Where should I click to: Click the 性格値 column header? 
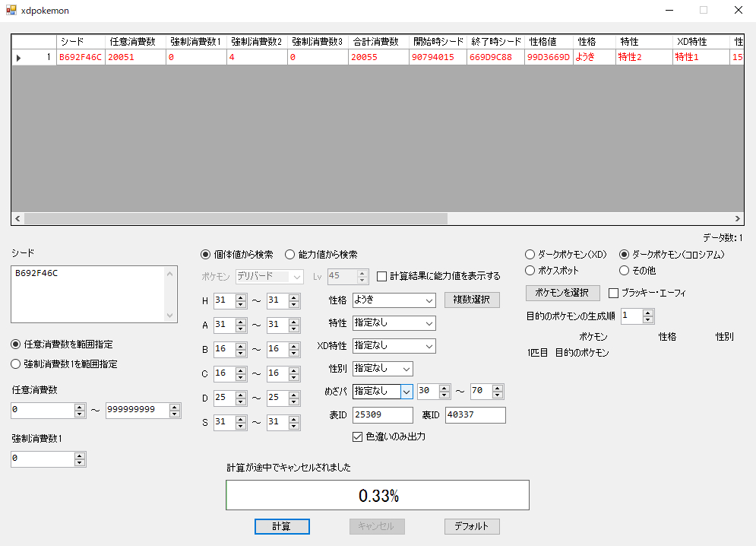(x=549, y=42)
